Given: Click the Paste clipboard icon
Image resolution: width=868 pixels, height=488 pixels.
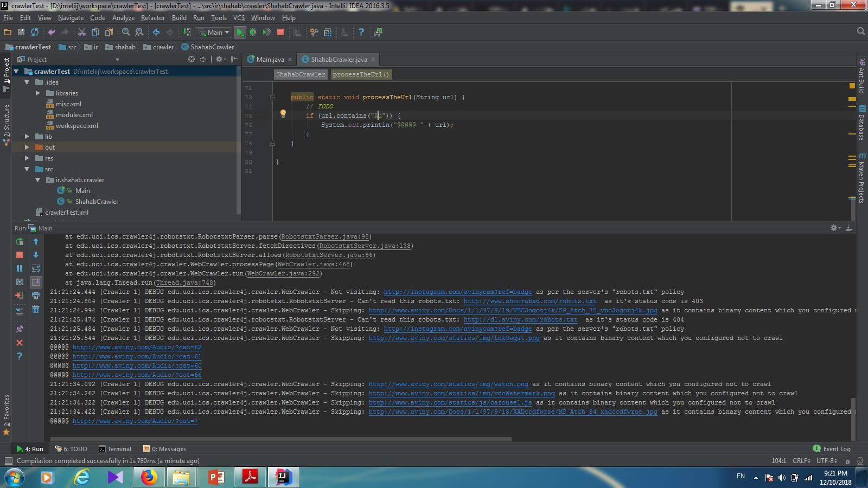Looking at the screenshot, I should [109, 32].
